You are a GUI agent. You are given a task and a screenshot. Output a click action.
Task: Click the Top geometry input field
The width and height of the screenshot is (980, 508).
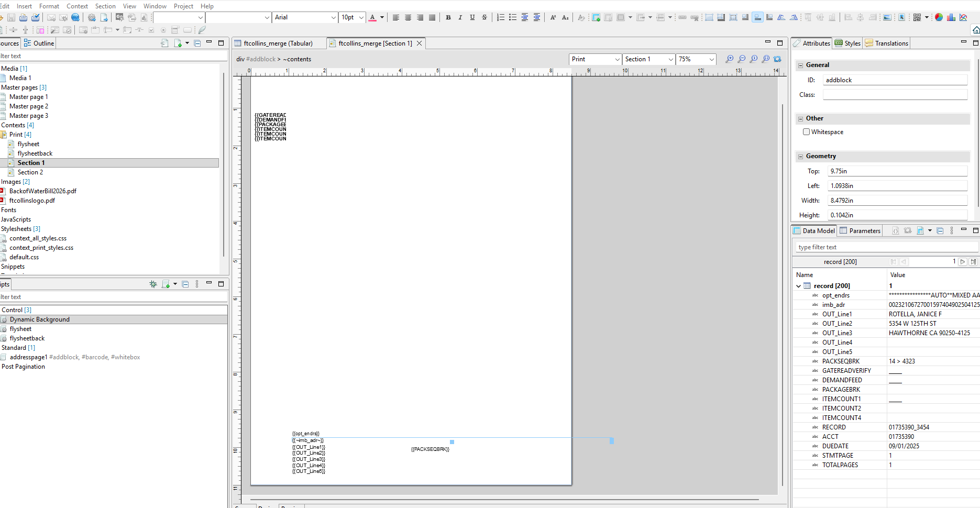tap(897, 171)
